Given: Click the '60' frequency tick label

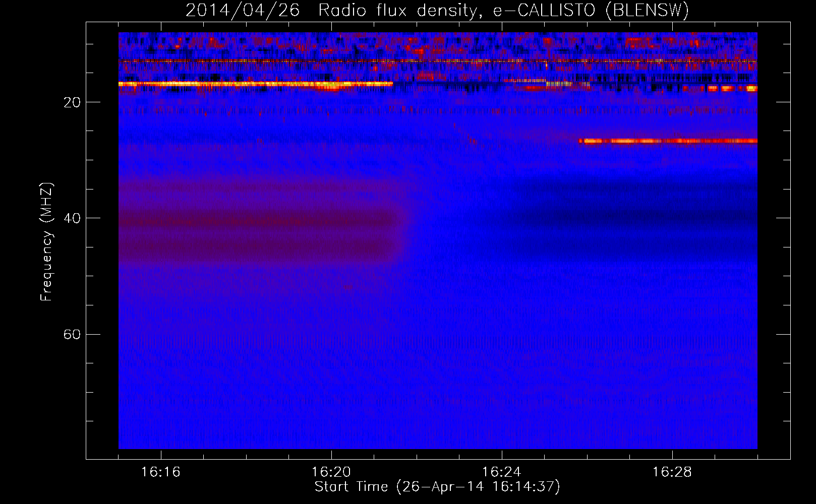Looking at the screenshot, I should (x=72, y=334).
